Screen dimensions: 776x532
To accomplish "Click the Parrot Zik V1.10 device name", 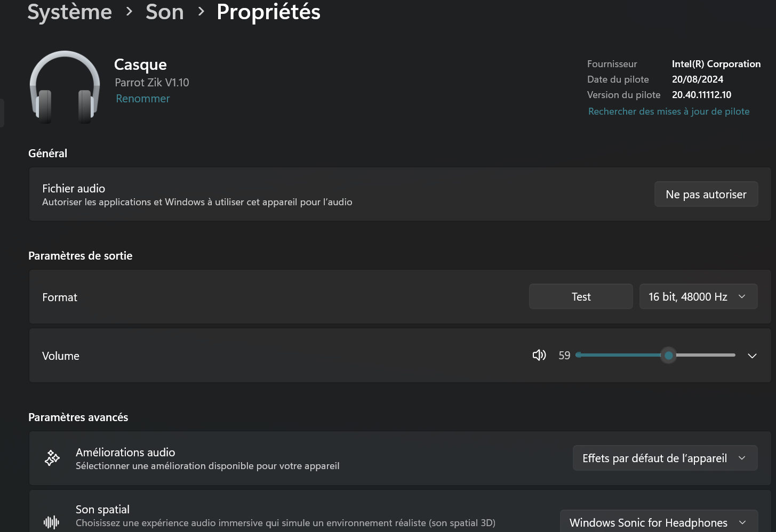I will [152, 83].
